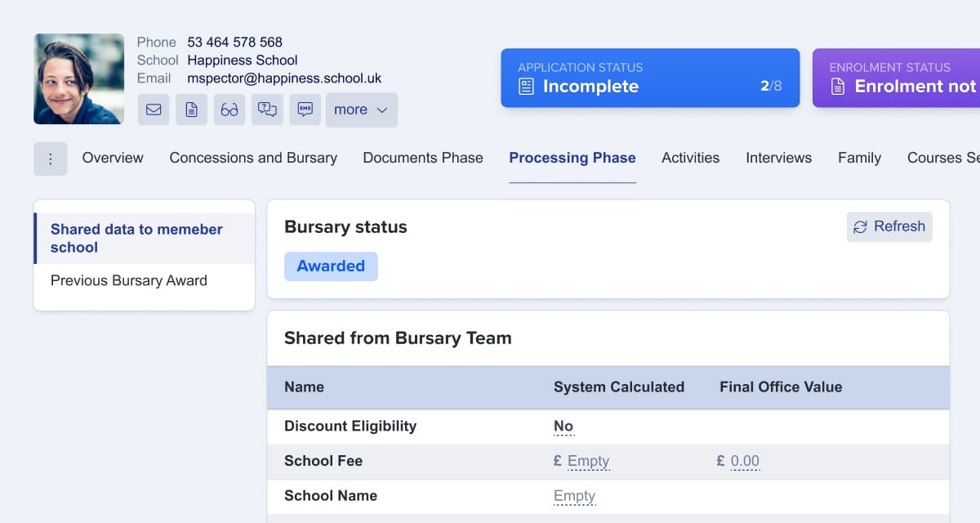Open the Activities tab

691,158
